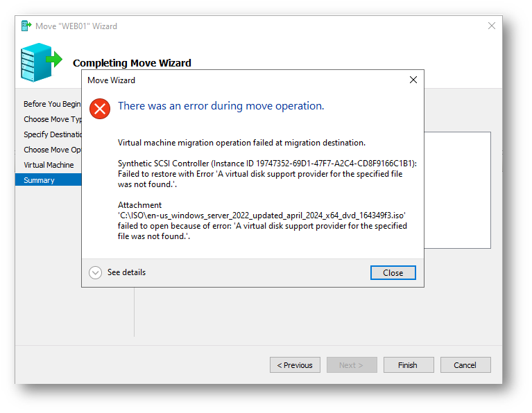
Task: Click the Finish button
Action: click(407, 365)
